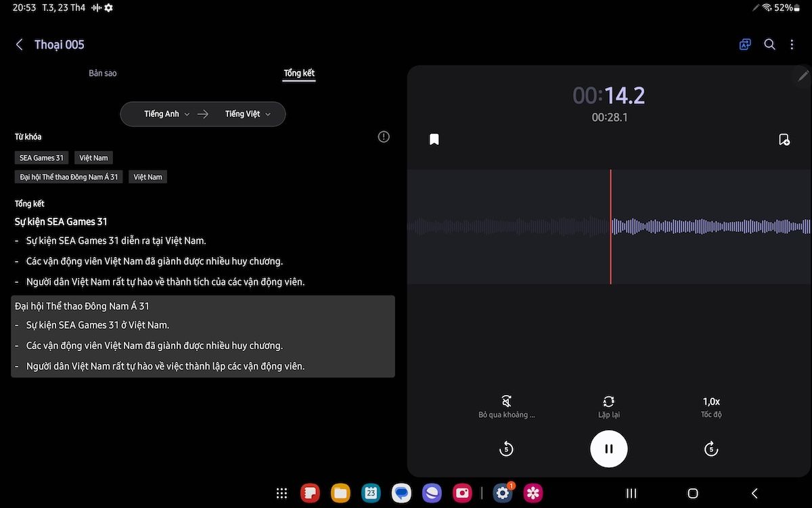
Task: Skip forward 5 seconds
Action: click(x=711, y=448)
